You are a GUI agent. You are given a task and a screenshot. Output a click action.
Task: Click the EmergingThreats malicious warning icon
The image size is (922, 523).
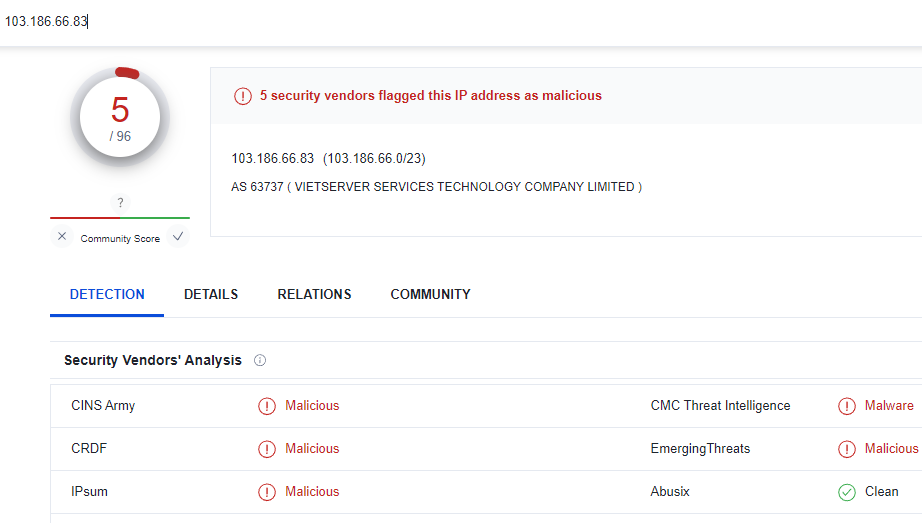(x=847, y=449)
